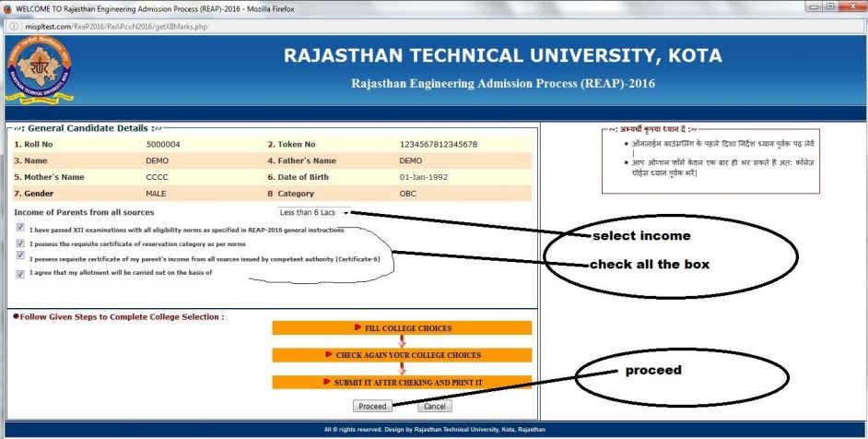Toggle the reservation category certificate checkbox
This screenshot has height=439, width=868.
(x=20, y=243)
